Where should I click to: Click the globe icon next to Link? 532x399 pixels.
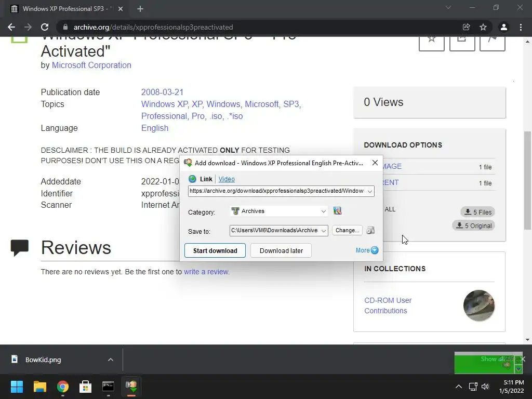click(192, 179)
